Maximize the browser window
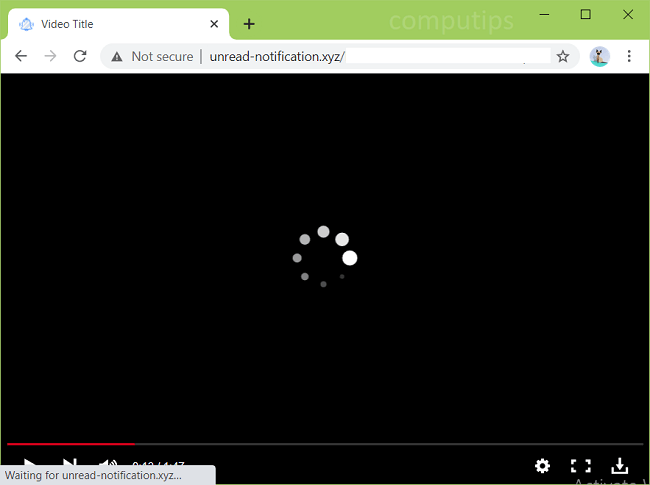 pyautogui.click(x=586, y=14)
